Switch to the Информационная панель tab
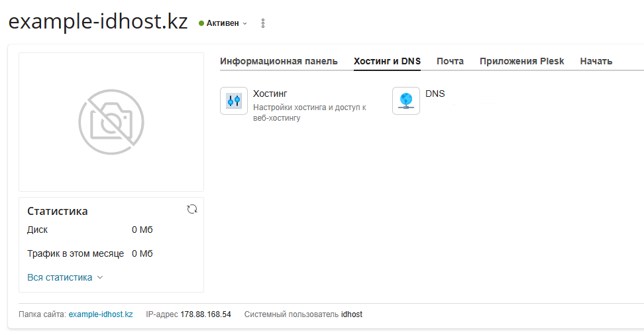644x335 pixels. pyautogui.click(x=279, y=61)
